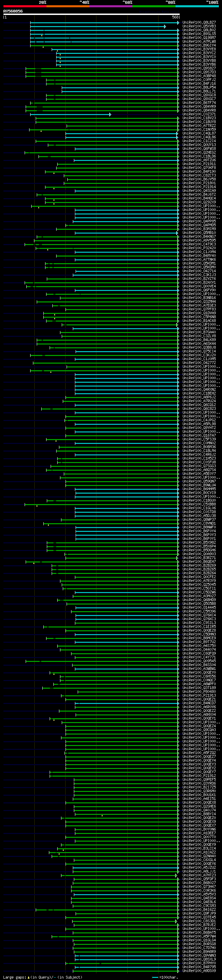Click hit label UniRef100_C6XGL4
Viewport: 222px width, 980px height.
(x=199, y=860)
